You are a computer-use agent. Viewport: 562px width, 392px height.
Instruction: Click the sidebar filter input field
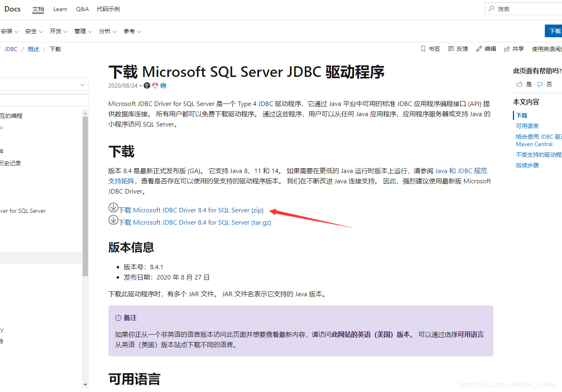[44, 100]
